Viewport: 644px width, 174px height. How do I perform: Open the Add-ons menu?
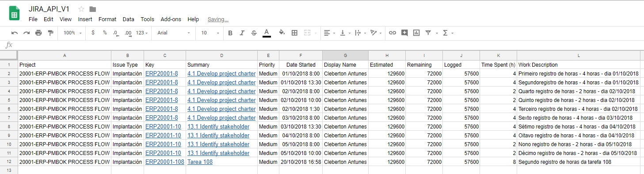pyautogui.click(x=171, y=19)
